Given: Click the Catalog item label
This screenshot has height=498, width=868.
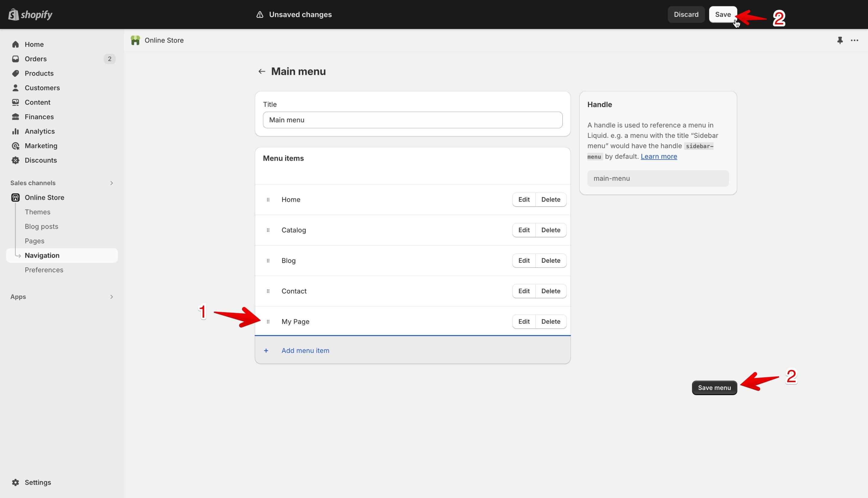Looking at the screenshot, I should 294,230.
